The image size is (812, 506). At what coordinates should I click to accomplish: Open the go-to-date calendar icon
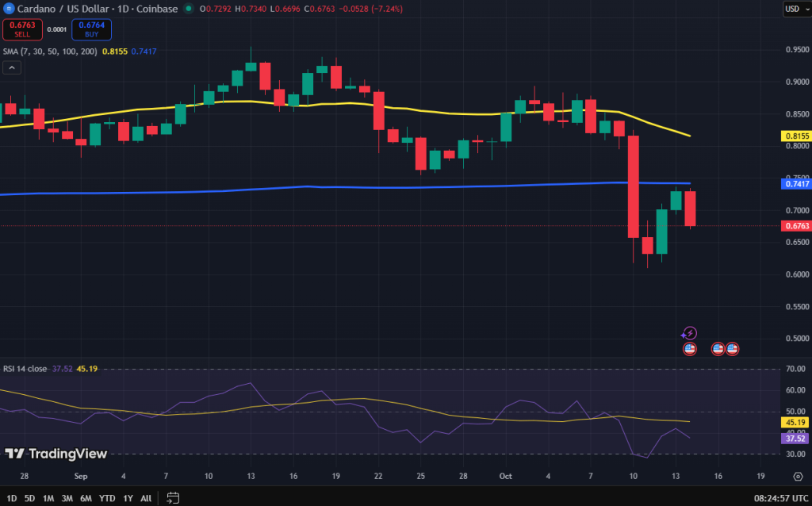(172, 498)
